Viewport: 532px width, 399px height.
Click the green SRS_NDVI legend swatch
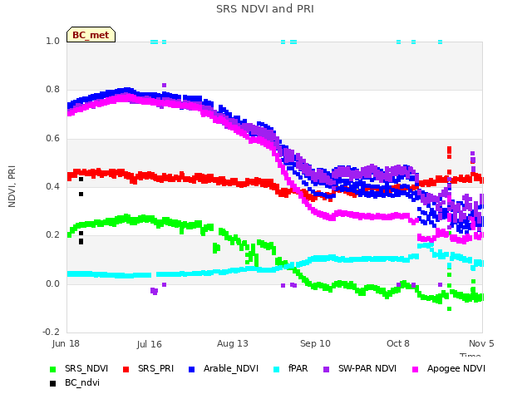click(52, 369)
